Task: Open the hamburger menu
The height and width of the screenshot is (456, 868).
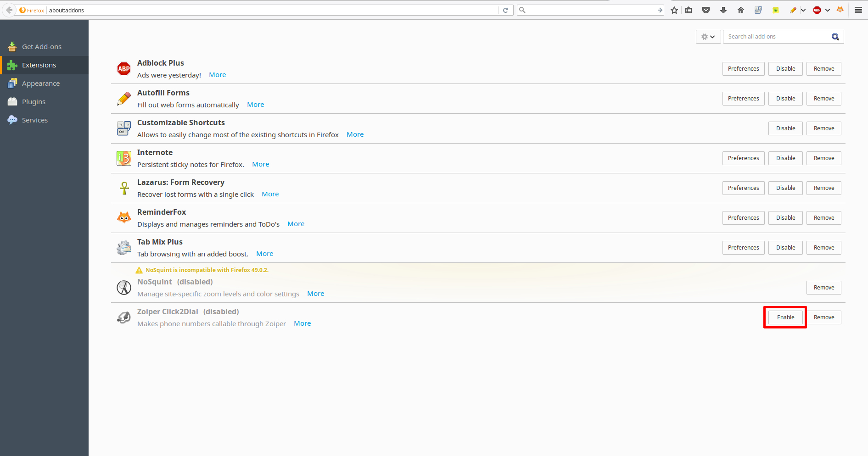Action: point(858,10)
